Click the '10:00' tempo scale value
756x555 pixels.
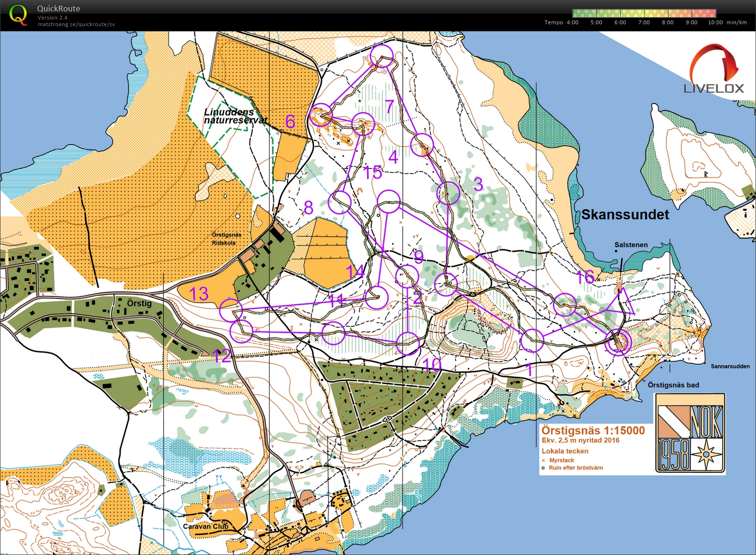(715, 22)
